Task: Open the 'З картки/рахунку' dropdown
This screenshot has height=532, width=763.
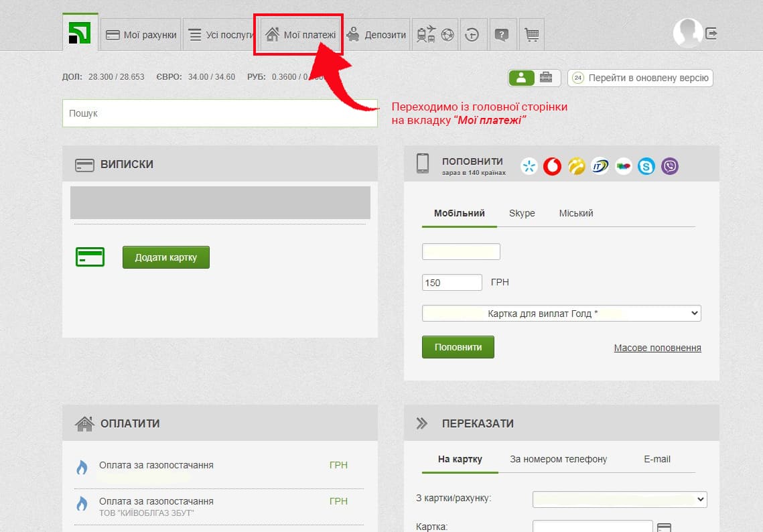Action: (x=620, y=499)
